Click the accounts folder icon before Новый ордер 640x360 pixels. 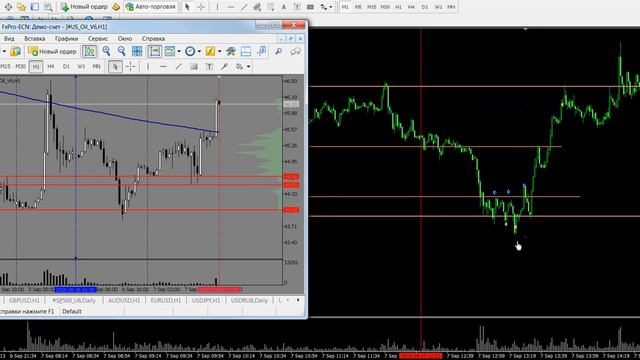(16, 51)
